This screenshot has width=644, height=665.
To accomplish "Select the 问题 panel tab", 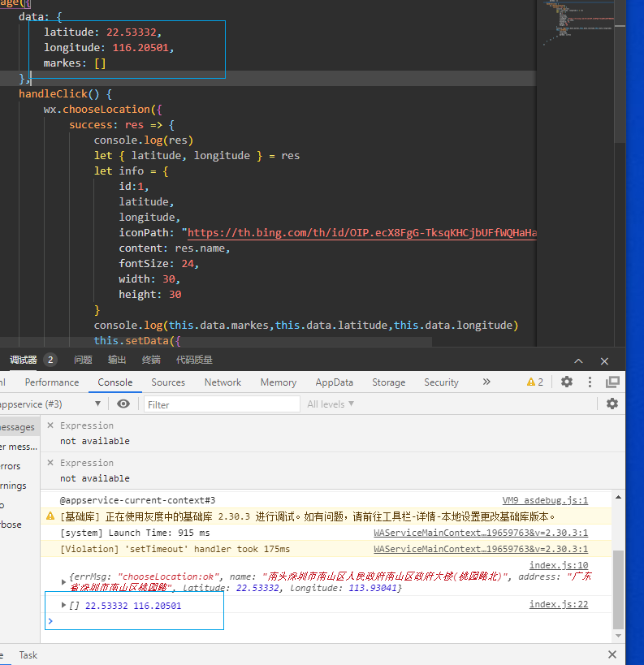I will coord(83,360).
